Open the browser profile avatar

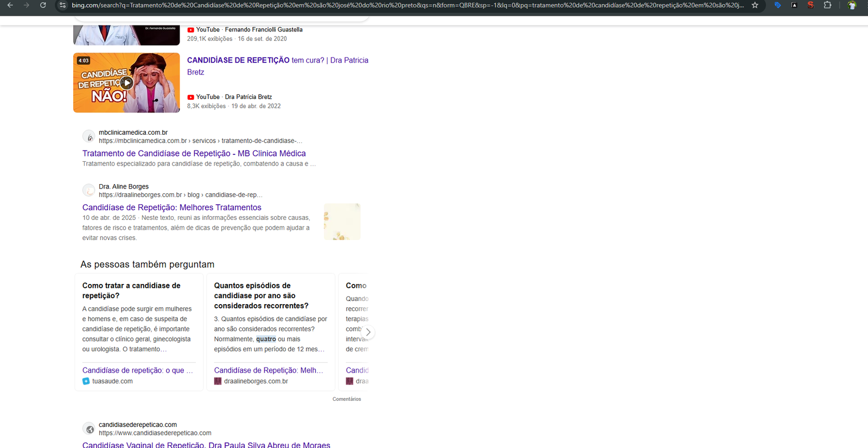(x=852, y=5)
